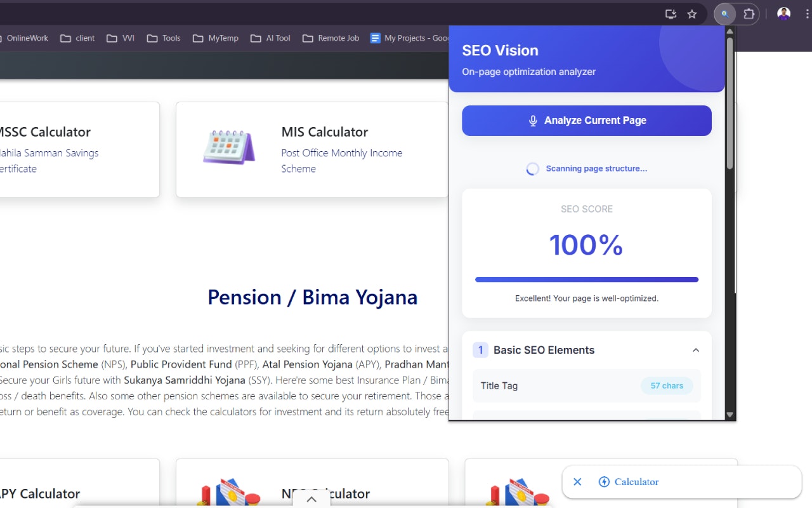Open the Tools bookmarks folder
Screen dimensions: 812x508
tap(163, 38)
